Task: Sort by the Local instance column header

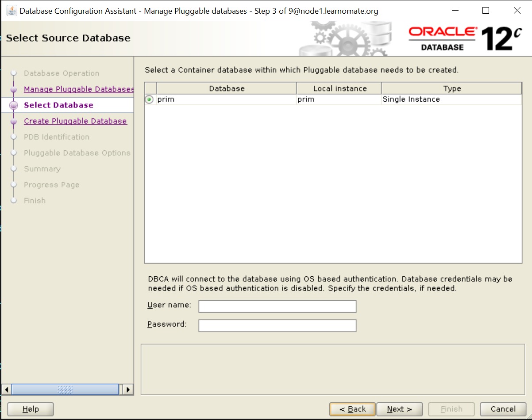Action: tap(339, 88)
